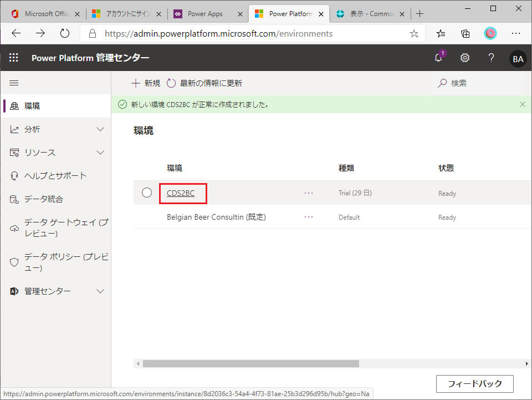Open データ ゲートウェイ (プレビュー)
This screenshot has height=400, width=532.
56,228
